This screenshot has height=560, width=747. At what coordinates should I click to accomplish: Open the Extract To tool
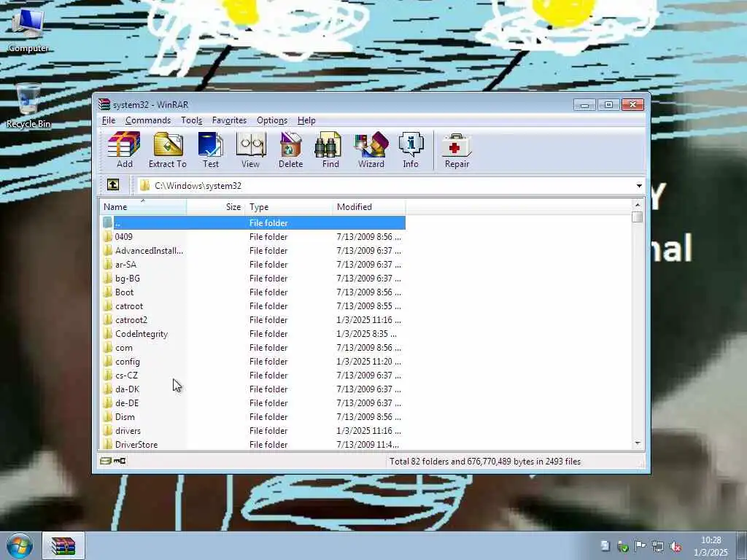click(168, 150)
